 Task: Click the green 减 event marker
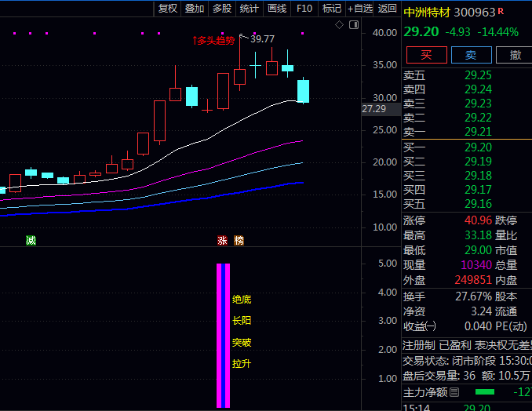pyautogui.click(x=31, y=240)
